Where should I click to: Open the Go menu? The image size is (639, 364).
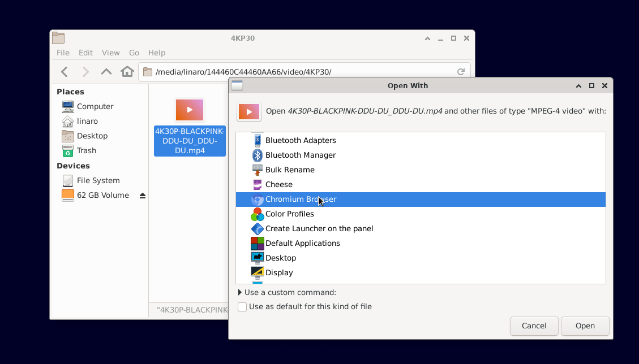tap(134, 53)
